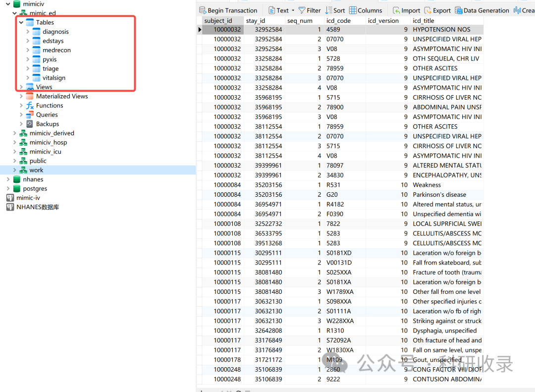Screen dimensions: 535x392
Task: Collapse the Tables folder
Action: [x=21, y=22]
